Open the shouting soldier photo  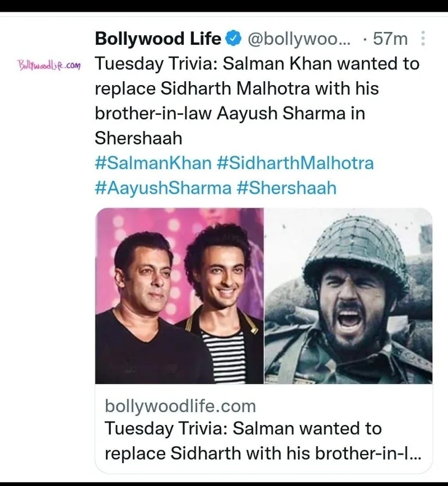(348, 296)
